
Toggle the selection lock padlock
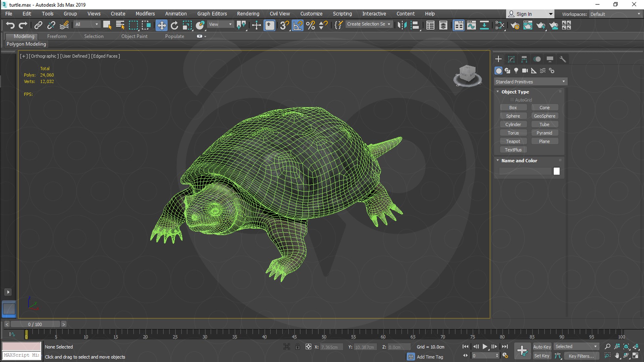298,347
